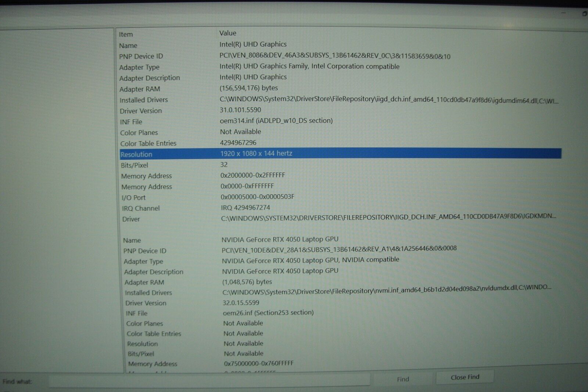Select the highlighted Resolution row

pyautogui.click(x=341, y=154)
